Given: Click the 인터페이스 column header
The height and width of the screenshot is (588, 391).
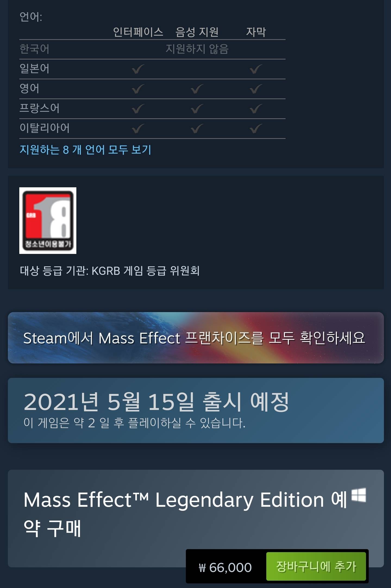Looking at the screenshot, I should (138, 32).
